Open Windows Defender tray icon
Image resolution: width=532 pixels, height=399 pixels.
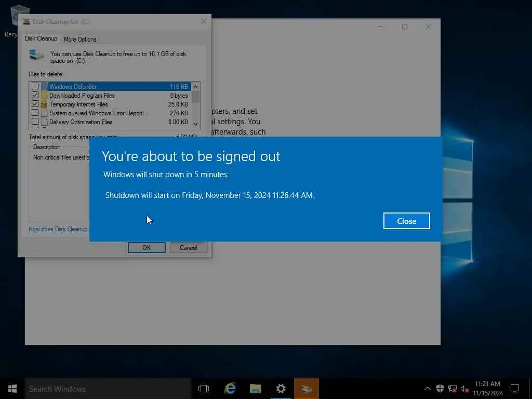pos(440,389)
